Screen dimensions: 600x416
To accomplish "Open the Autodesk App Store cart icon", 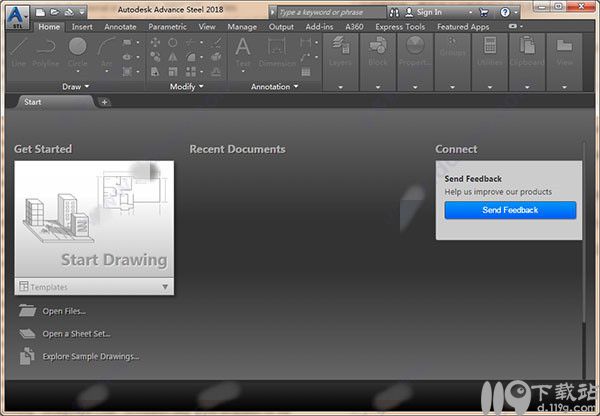I will click(x=484, y=13).
